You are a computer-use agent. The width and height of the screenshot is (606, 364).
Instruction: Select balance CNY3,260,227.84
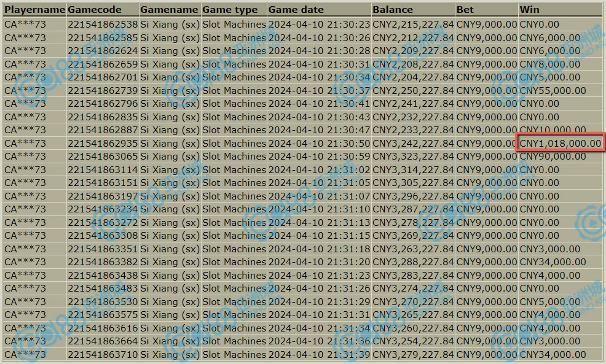(413, 328)
